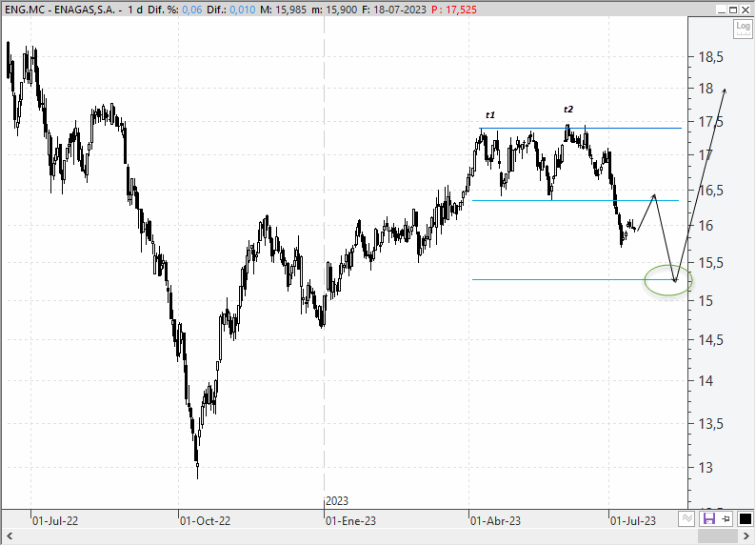This screenshot has width=756, height=546.
Task: Click the 't2' annotation label on the chart
Action: tap(568, 109)
